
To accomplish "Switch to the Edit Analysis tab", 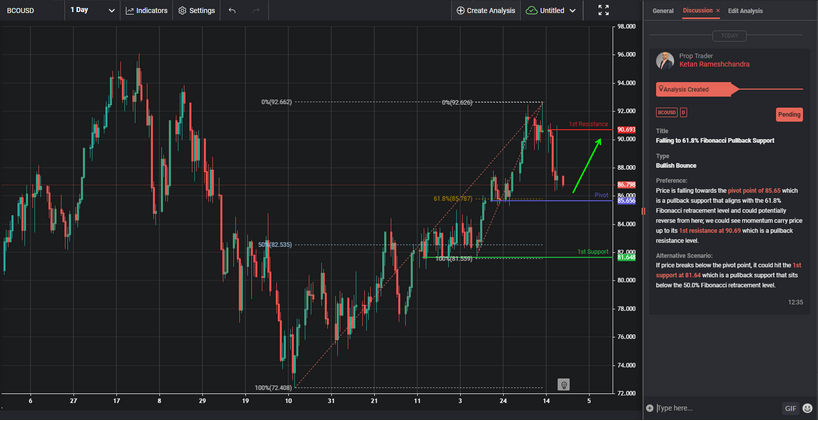I will (x=745, y=10).
